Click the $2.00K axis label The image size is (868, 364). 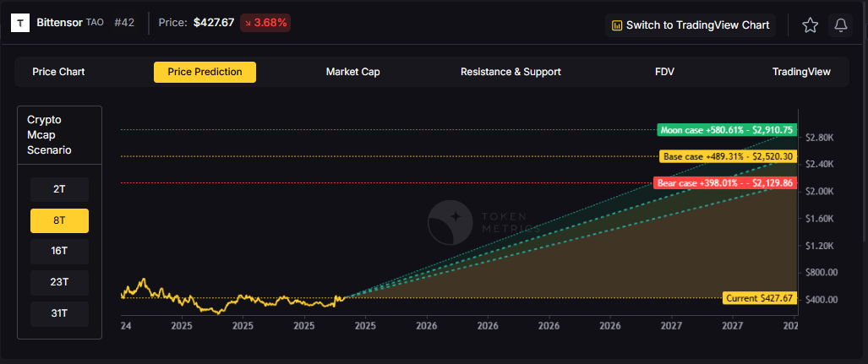click(821, 192)
